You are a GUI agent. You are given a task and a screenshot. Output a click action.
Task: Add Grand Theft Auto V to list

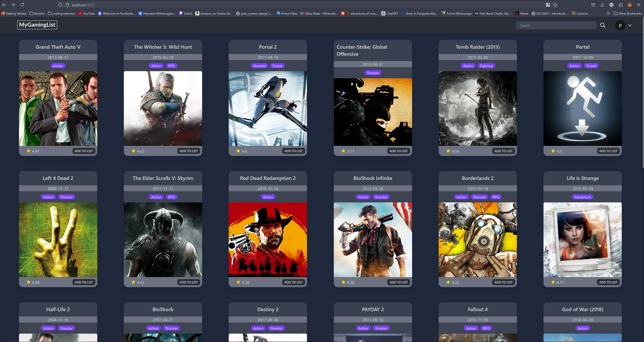tap(84, 151)
